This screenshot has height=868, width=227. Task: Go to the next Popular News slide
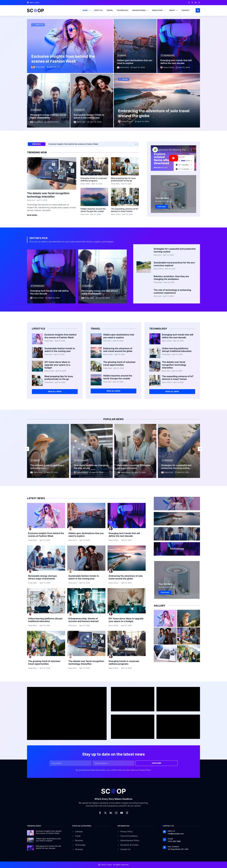point(200,449)
